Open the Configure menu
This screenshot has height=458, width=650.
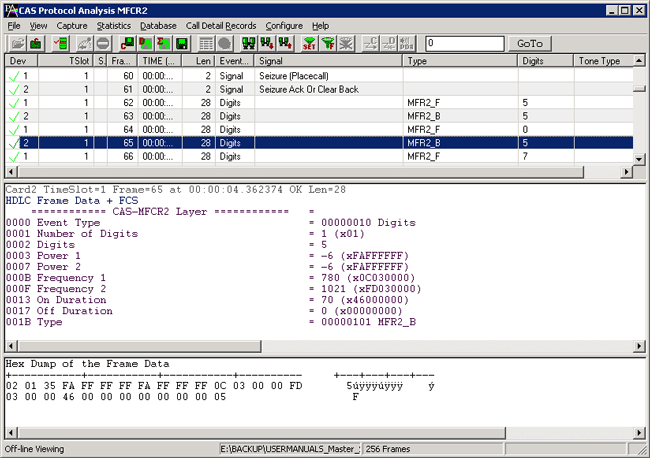pyautogui.click(x=284, y=26)
